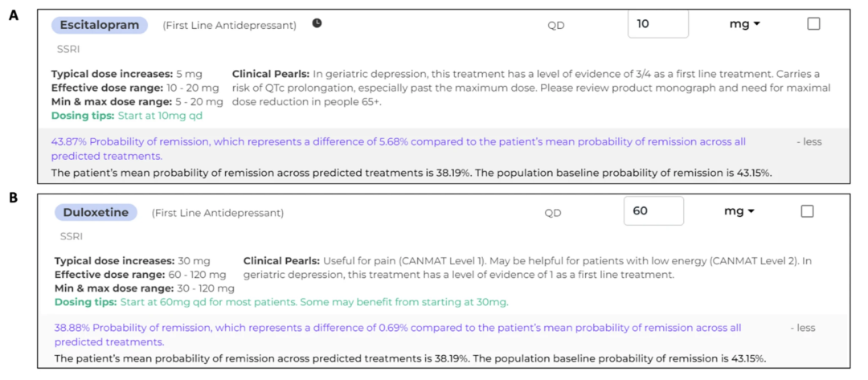Screen dimensions: 868x380
Task: Click the clock icon next to Escitalopram
Action: (x=317, y=23)
